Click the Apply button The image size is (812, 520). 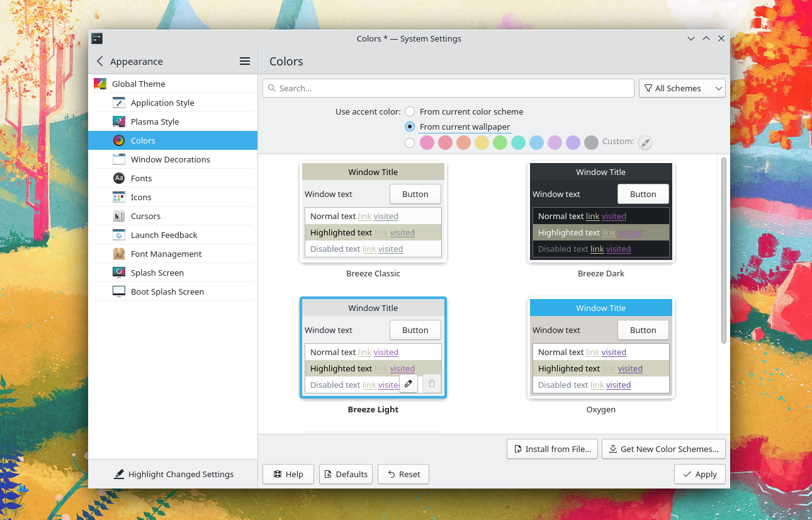699,474
